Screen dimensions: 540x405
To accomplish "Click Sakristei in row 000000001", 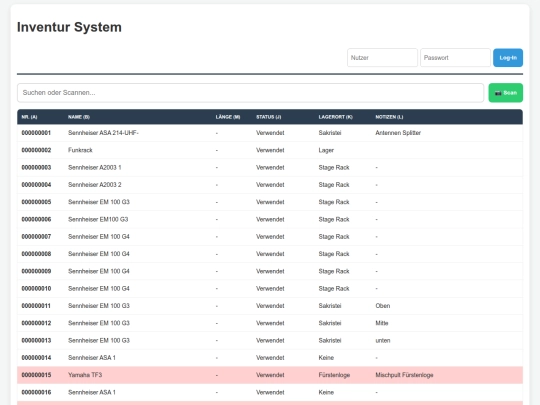I will tap(330, 133).
